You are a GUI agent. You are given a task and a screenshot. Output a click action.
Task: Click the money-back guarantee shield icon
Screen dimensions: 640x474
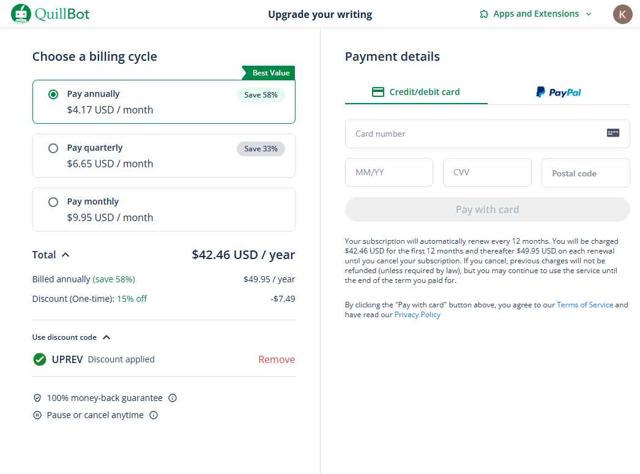point(38,398)
